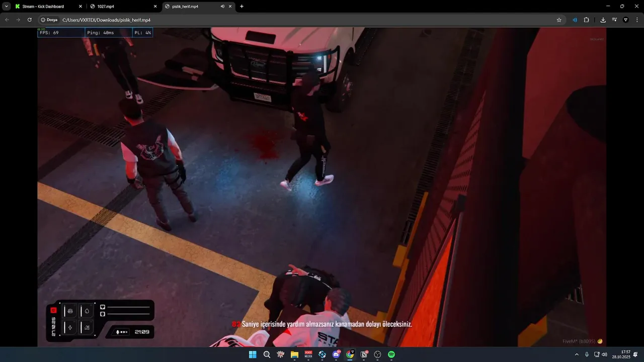Open the Extensions puzzle menu
The image size is (644, 362).
tap(586, 20)
